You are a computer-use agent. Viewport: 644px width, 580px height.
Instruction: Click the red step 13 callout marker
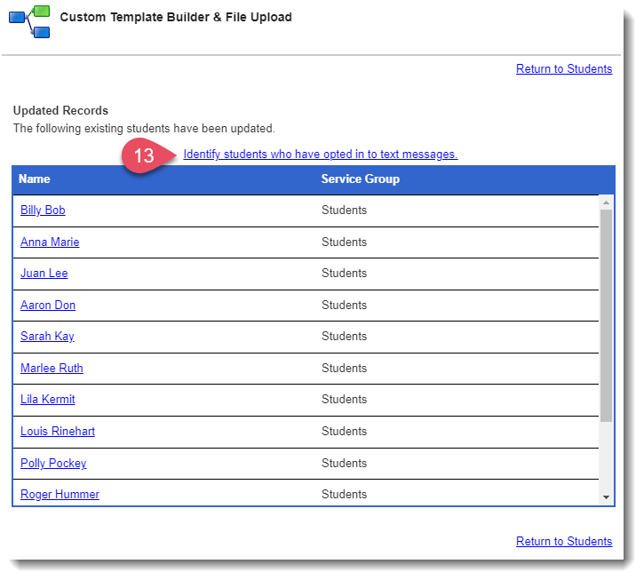tap(147, 156)
